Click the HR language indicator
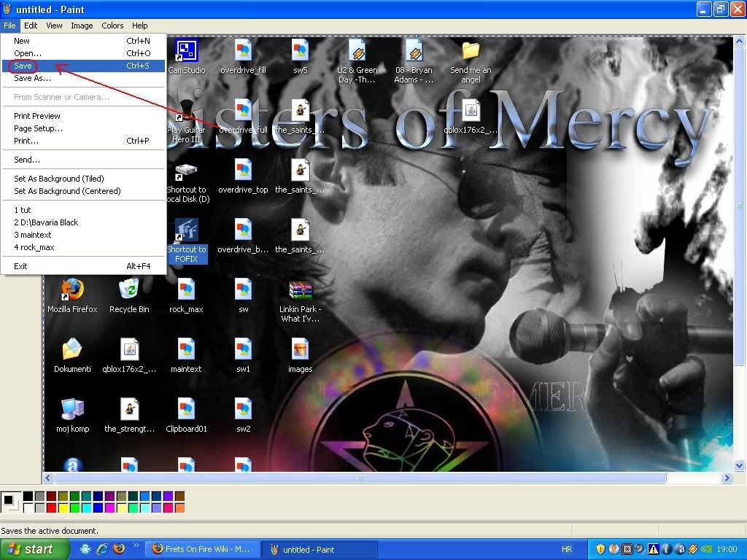Screen dimensions: 747x560 coord(567,549)
